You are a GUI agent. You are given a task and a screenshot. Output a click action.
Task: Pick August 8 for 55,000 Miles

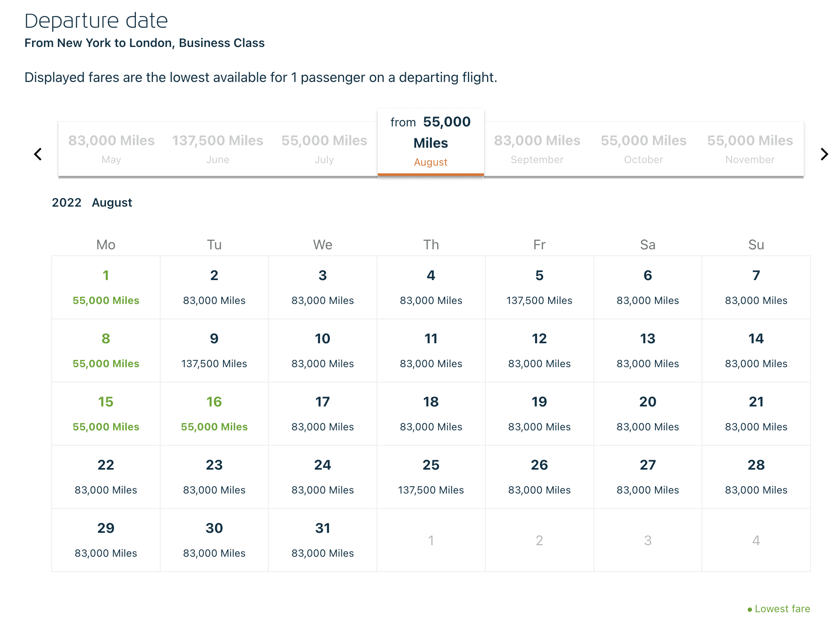pos(106,351)
